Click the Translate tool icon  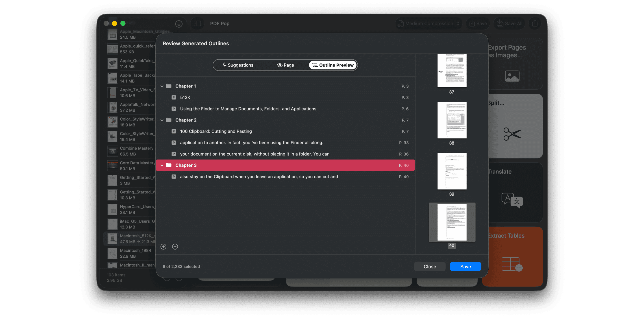[x=512, y=200]
